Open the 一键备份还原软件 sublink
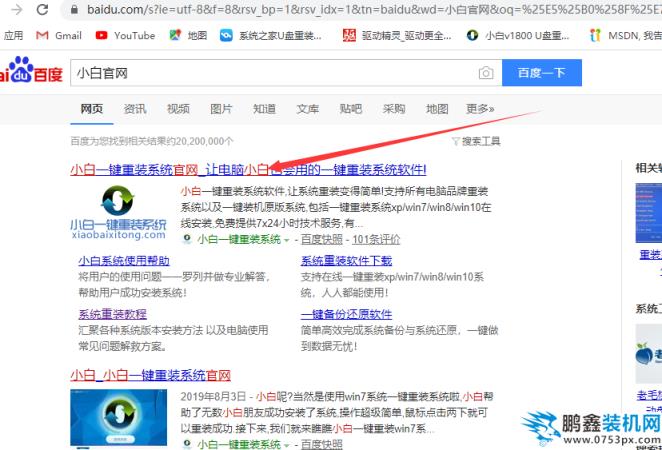 pyautogui.click(x=346, y=314)
